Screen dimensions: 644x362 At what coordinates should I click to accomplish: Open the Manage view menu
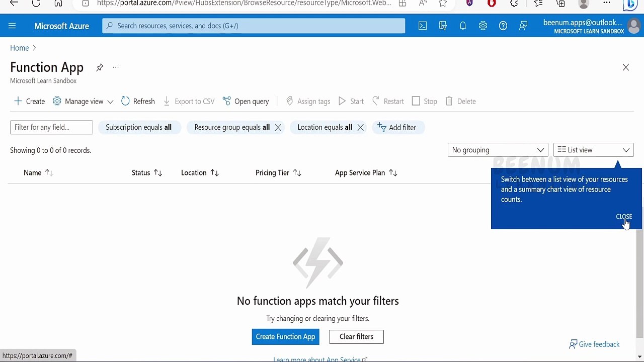(x=83, y=101)
